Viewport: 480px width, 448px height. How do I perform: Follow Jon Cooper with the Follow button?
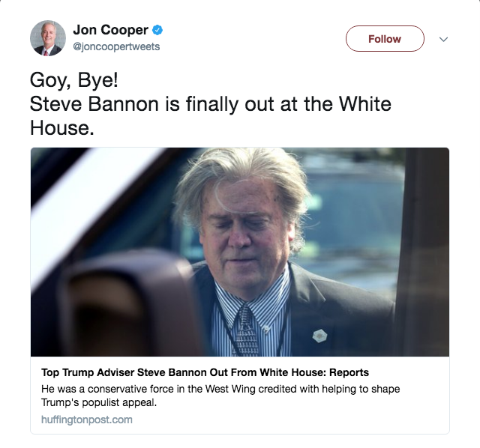coord(385,38)
